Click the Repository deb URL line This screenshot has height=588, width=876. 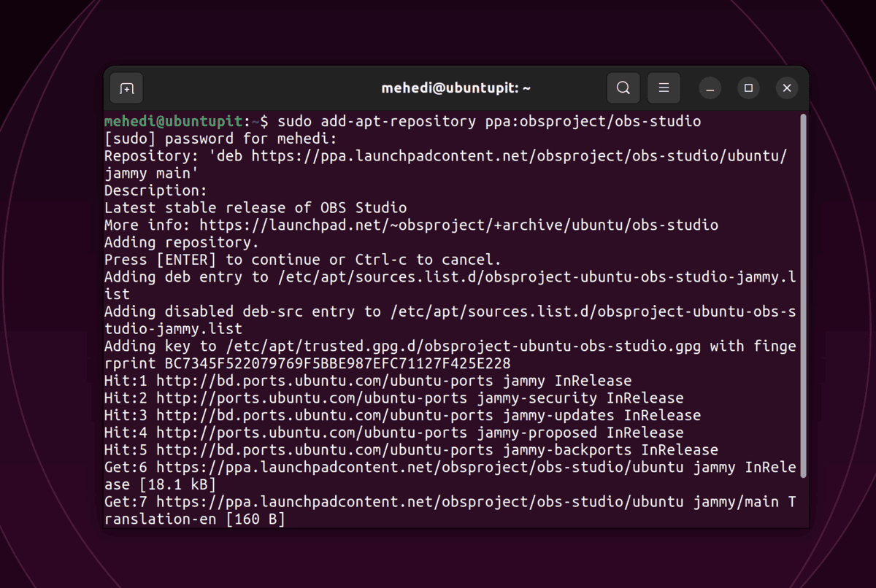click(445, 156)
